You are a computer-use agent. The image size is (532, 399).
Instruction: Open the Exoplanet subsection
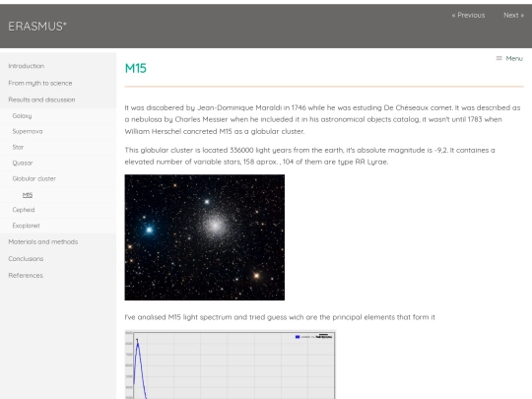coord(26,226)
